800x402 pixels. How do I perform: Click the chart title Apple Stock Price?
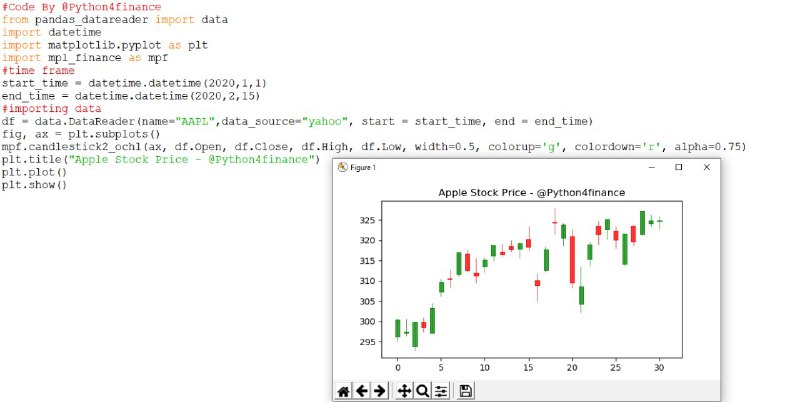pos(532,193)
